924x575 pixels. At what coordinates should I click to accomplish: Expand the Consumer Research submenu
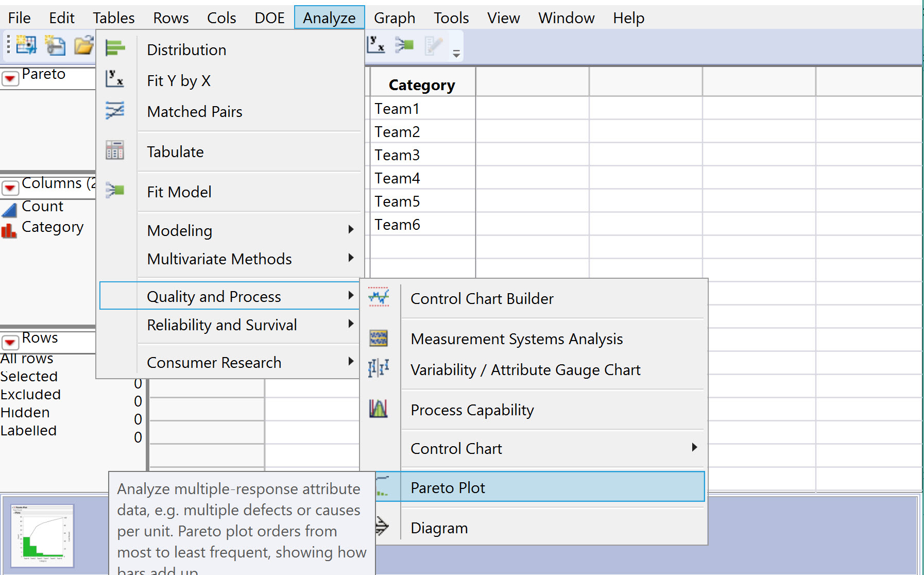pyautogui.click(x=351, y=361)
